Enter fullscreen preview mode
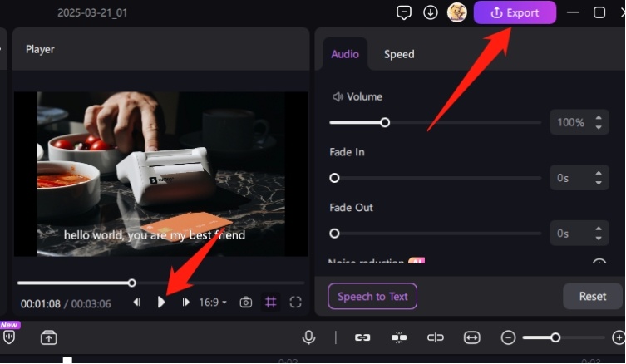Viewport: 626px width, 364px height. point(295,303)
